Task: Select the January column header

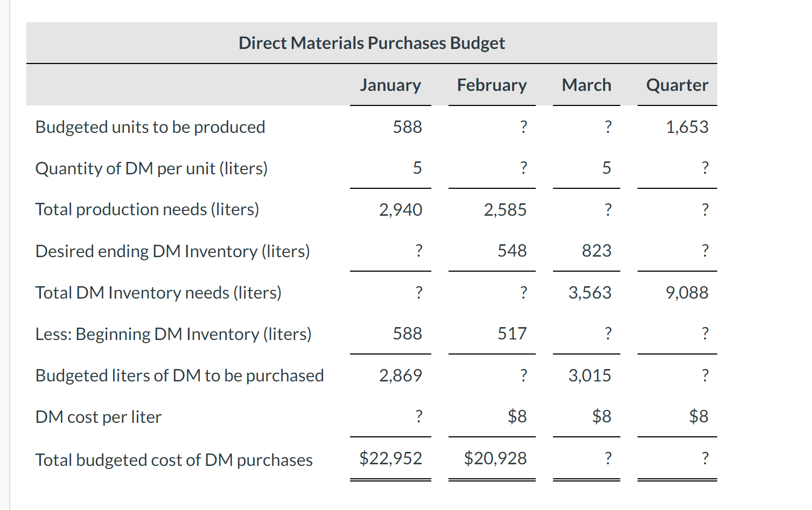Action: click(x=390, y=85)
